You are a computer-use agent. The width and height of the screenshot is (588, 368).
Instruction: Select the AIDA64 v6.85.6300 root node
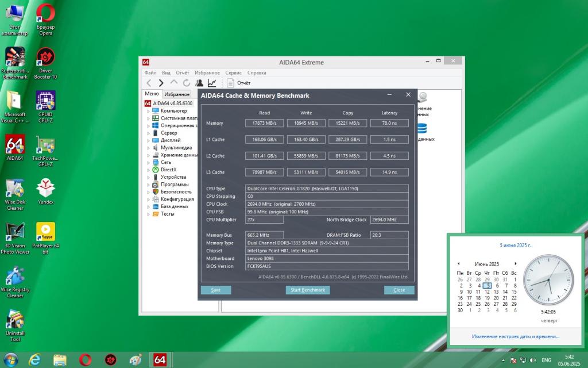(169, 103)
